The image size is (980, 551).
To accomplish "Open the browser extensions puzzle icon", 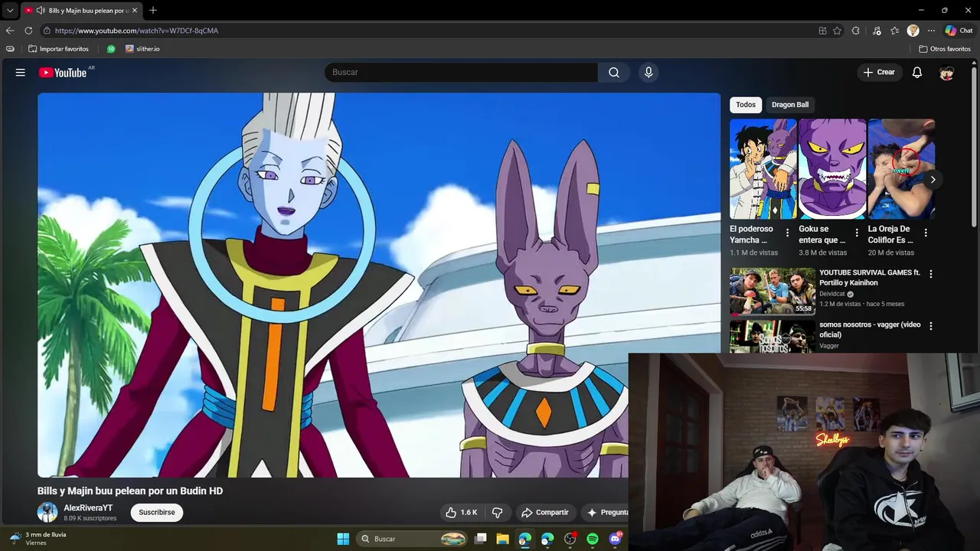I will pyautogui.click(x=856, y=31).
